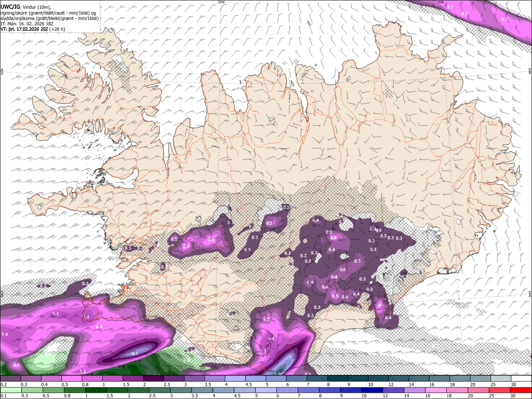Click the 8–9 dark teal swatch, upper scale
Screen dimensions: 532x399
point(337,379)
